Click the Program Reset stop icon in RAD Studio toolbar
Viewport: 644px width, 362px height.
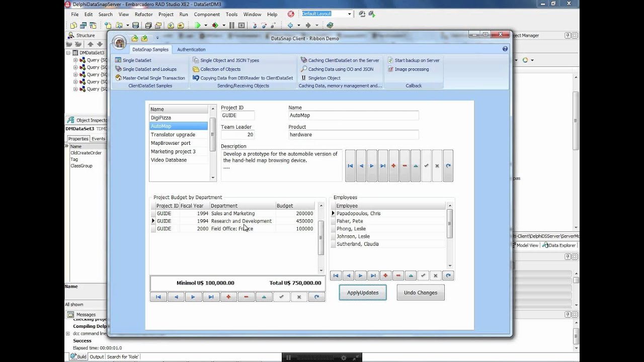[242, 25]
